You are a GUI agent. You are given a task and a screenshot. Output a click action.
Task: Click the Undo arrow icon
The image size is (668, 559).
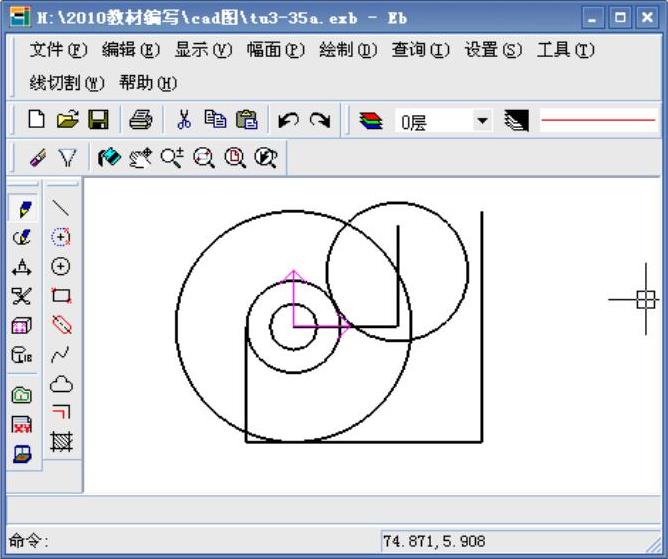point(289,121)
